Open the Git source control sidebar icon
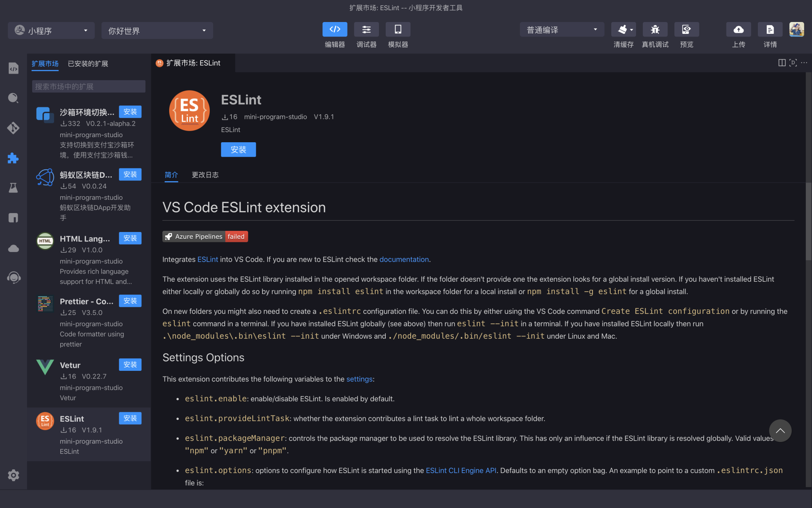Viewport: 812px width, 508px height. [x=13, y=128]
